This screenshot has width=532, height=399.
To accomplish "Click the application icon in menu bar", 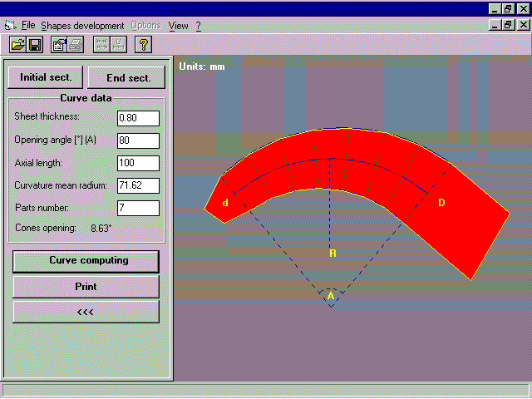I will [10, 26].
